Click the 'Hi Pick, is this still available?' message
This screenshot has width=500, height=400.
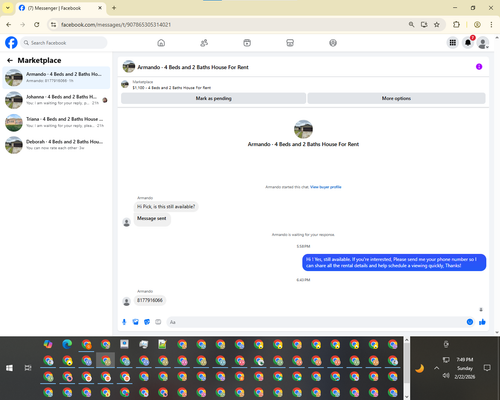[x=166, y=207]
